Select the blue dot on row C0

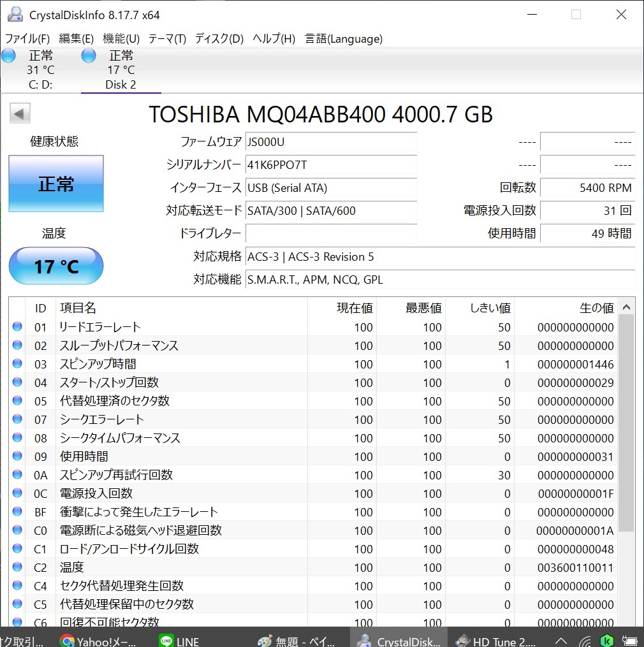[17, 530]
